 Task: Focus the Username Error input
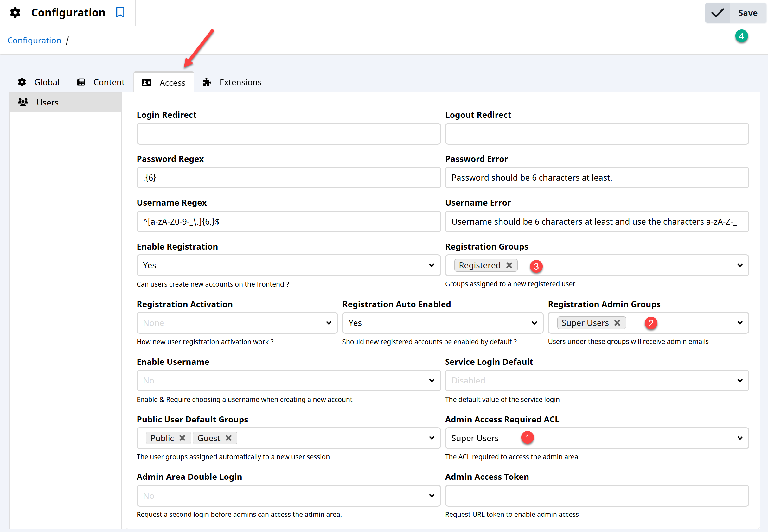[597, 222]
